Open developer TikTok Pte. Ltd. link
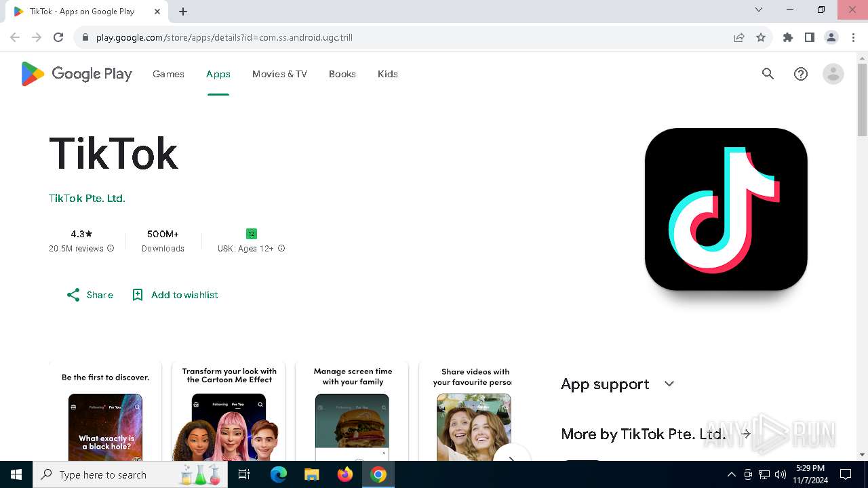This screenshot has height=488, width=868. 87,199
